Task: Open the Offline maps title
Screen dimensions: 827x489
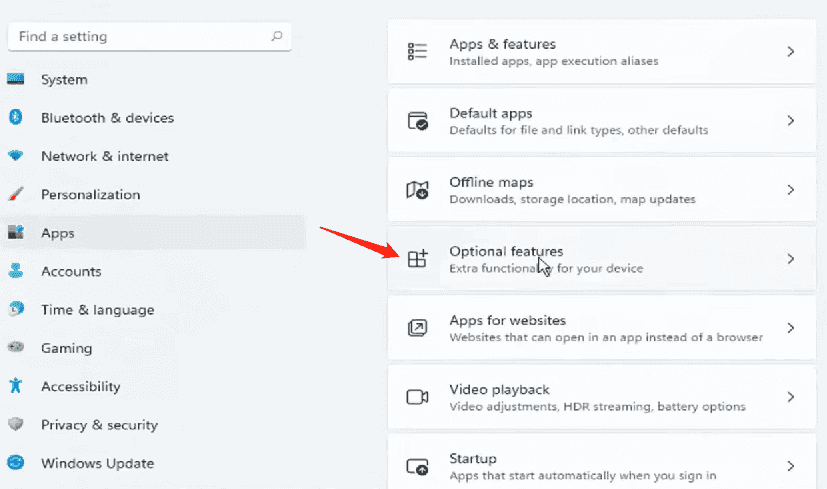Action: tap(491, 183)
